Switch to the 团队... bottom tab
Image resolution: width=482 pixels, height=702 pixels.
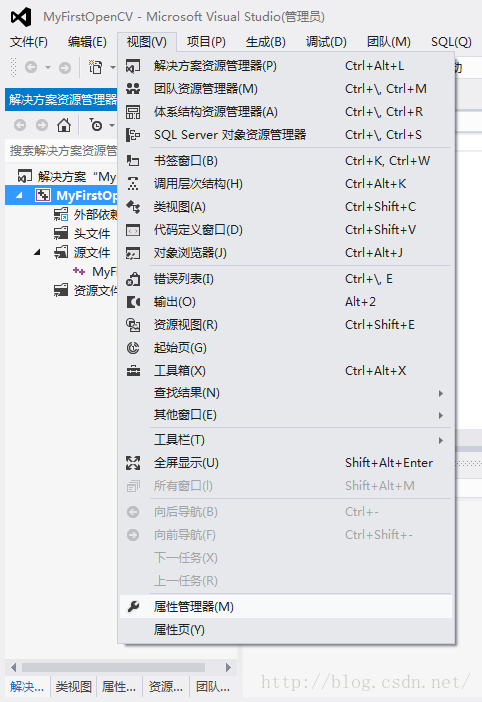click(213, 686)
